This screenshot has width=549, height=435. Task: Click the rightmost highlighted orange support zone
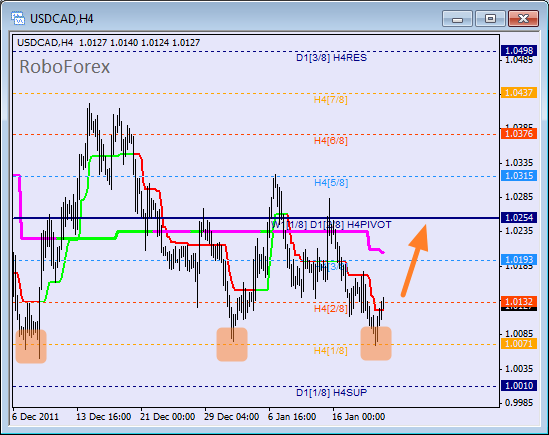coord(376,343)
